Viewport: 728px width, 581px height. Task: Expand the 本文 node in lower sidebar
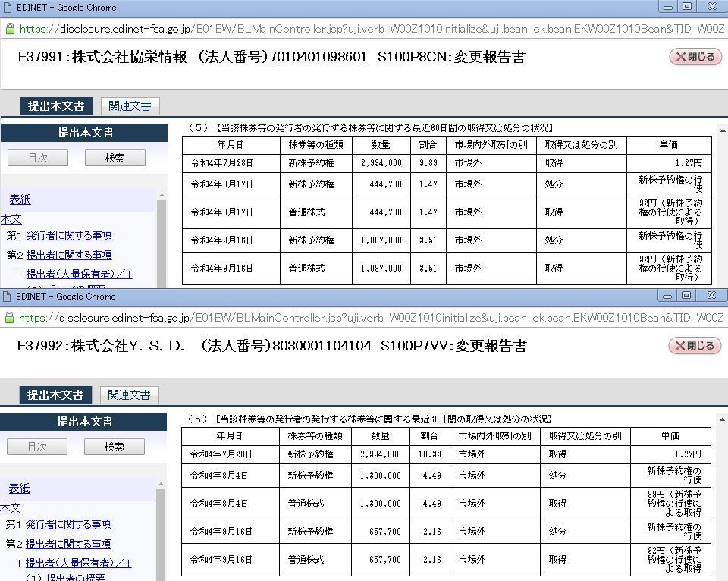(x=10, y=508)
